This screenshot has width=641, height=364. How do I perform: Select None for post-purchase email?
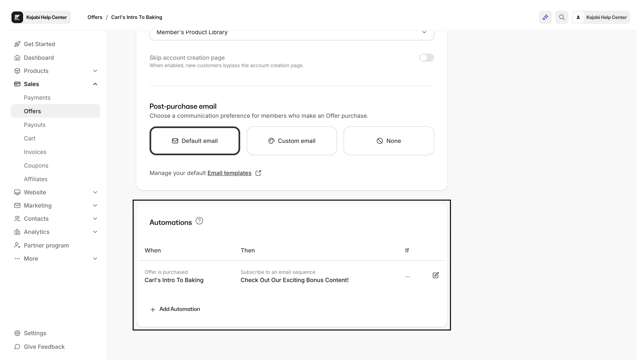click(x=389, y=141)
